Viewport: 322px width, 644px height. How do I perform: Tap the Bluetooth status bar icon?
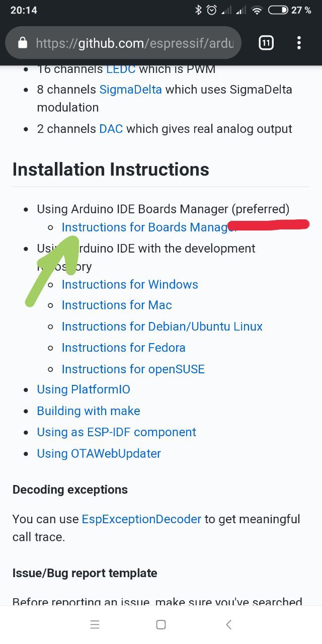click(198, 10)
